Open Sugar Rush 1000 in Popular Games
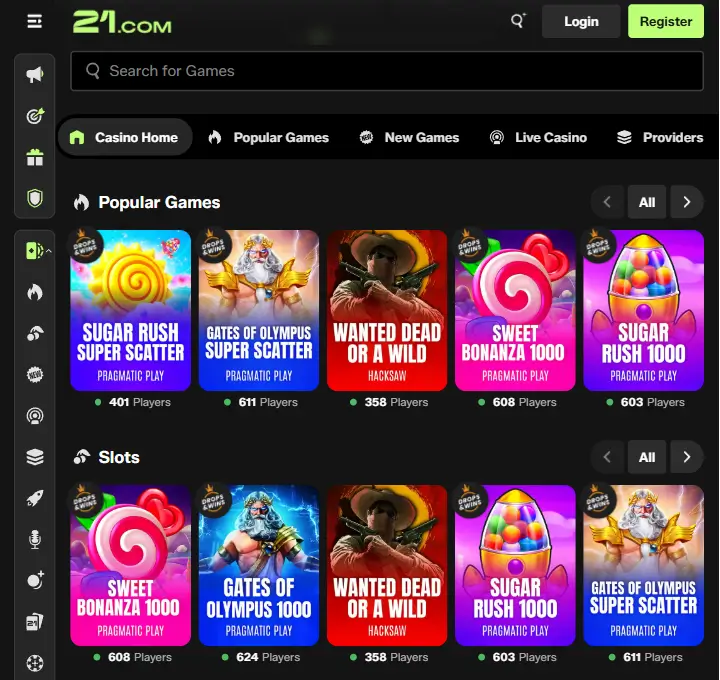720x680 pixels. (x=643, y=310)
